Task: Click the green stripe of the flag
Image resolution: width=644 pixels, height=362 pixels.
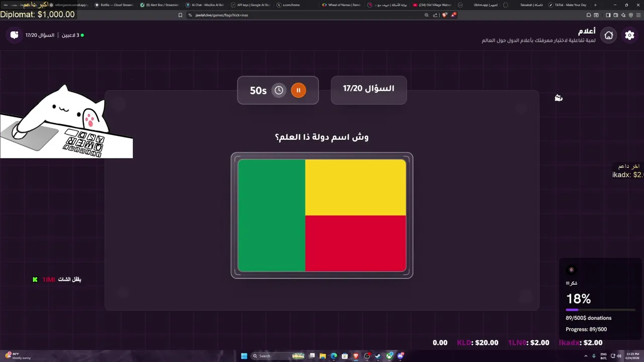Action: [271, 215]
